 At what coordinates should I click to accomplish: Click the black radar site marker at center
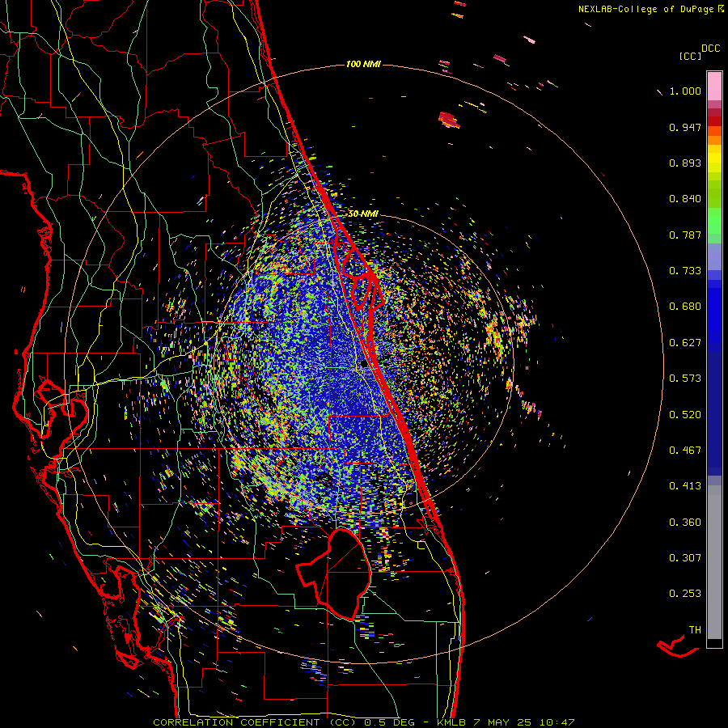click(364, 365)
